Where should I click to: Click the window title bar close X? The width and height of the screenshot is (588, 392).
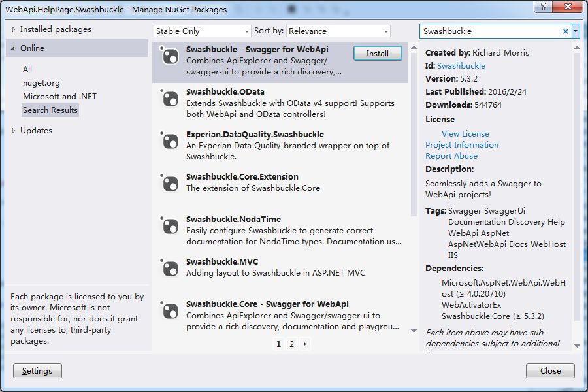tap(568, 6)
